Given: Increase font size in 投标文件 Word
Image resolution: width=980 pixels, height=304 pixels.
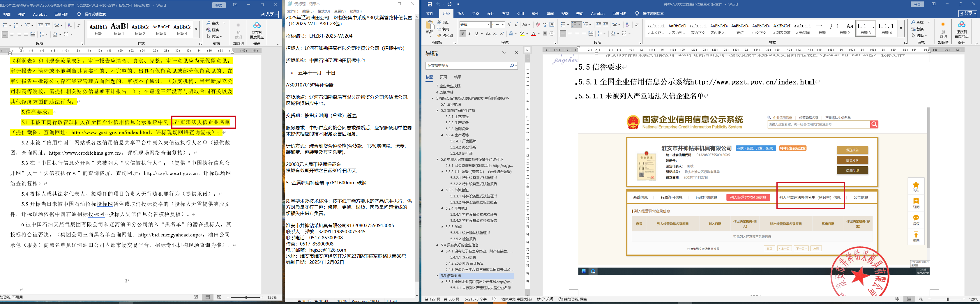Looking at the screenshot, I should coord(509,25).
